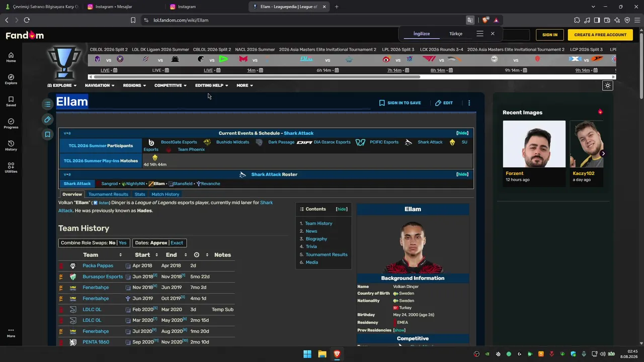Image resolution: width=644 pixels, height=362 pixels.
Task: Expand the Editing Help dropdown menu
Action: tap(212, 85)
